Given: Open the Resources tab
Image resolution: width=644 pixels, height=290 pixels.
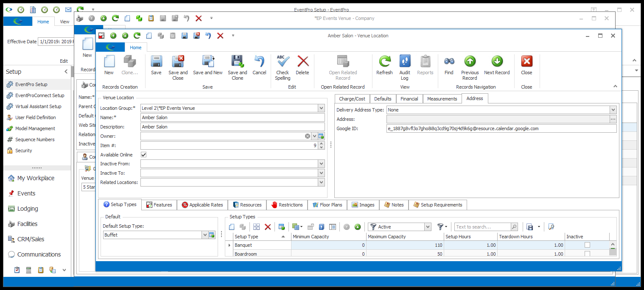Looking at the screenshot, I should coord(247,205).
